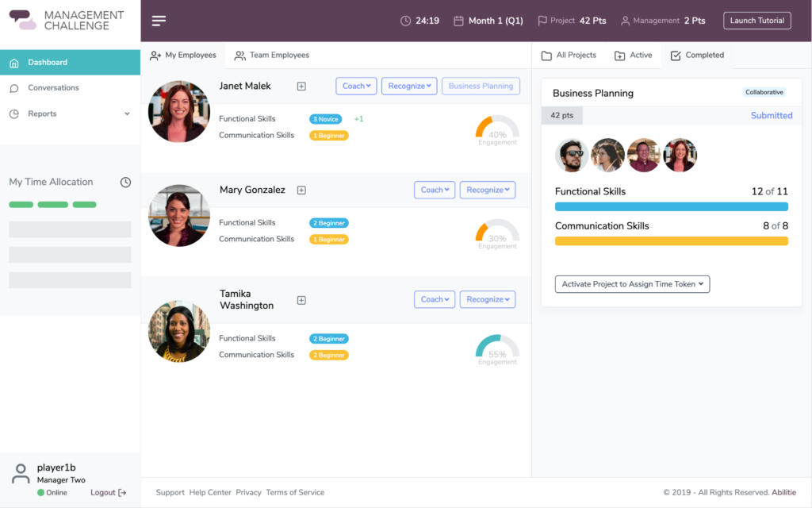The width and height of the screenshot is (812, 508).
Task: Expand Activate Project to Assign Time Token
Action: [632, 284]
